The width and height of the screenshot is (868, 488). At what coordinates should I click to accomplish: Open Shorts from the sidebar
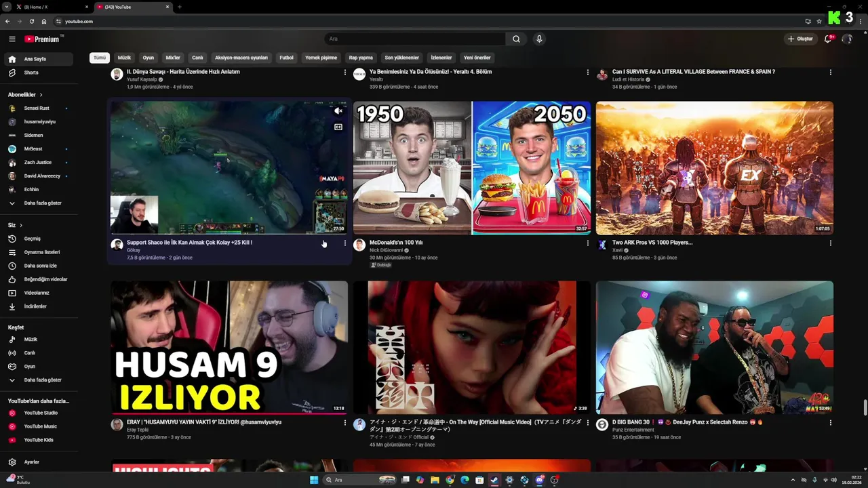pos(37,73)
